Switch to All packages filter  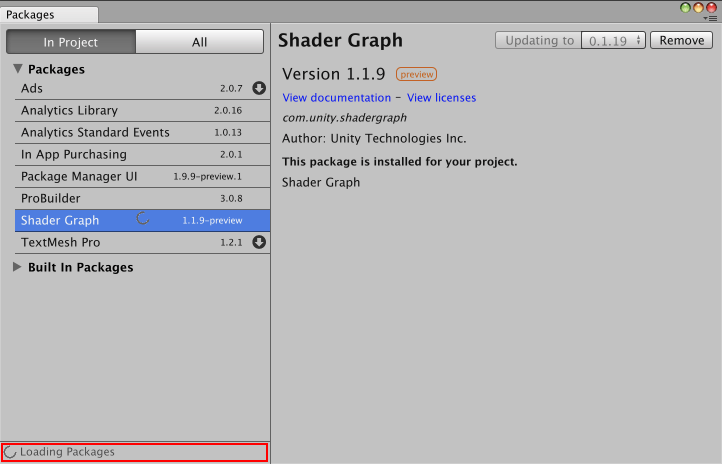[199, 42]
